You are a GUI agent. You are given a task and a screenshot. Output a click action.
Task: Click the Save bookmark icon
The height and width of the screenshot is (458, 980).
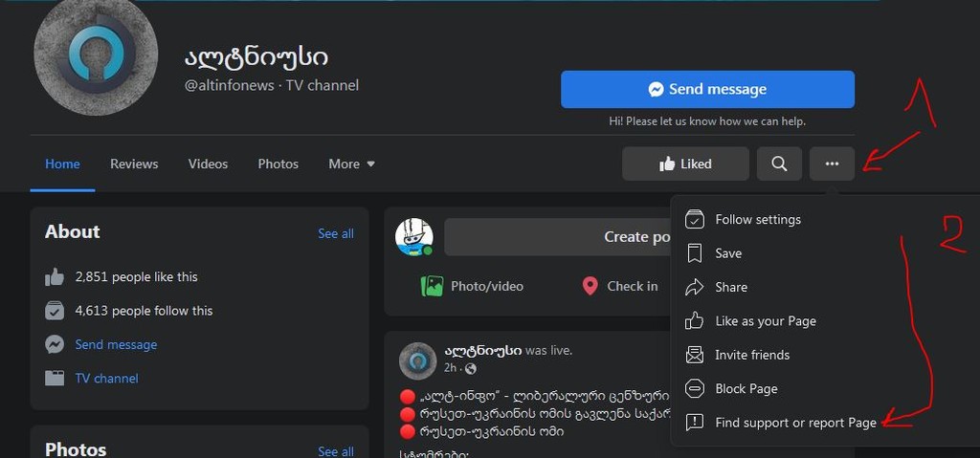click(695, 253)
